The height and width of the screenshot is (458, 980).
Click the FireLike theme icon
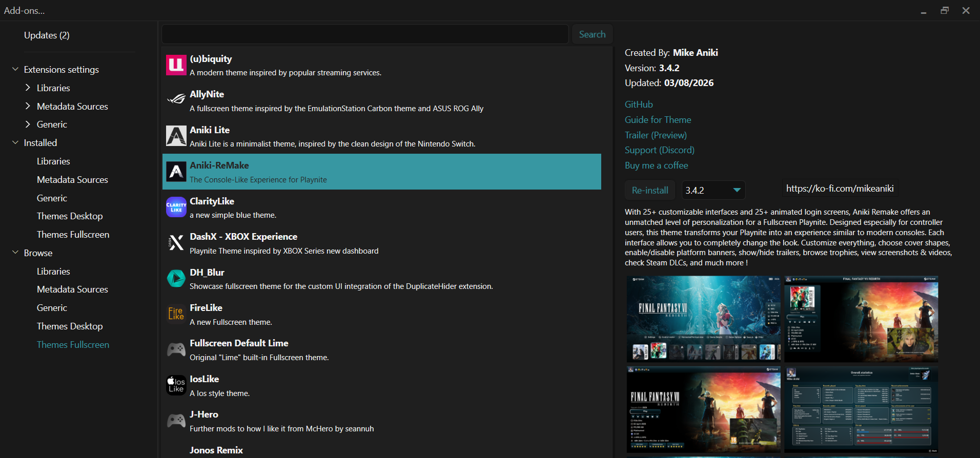click(x=176, y=314)
